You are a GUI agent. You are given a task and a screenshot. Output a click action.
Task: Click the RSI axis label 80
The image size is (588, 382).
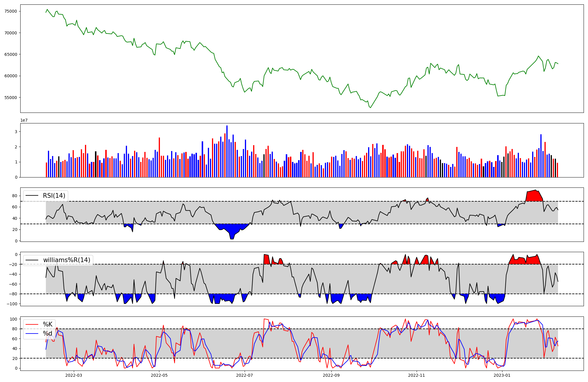click(x=15, y=196)
